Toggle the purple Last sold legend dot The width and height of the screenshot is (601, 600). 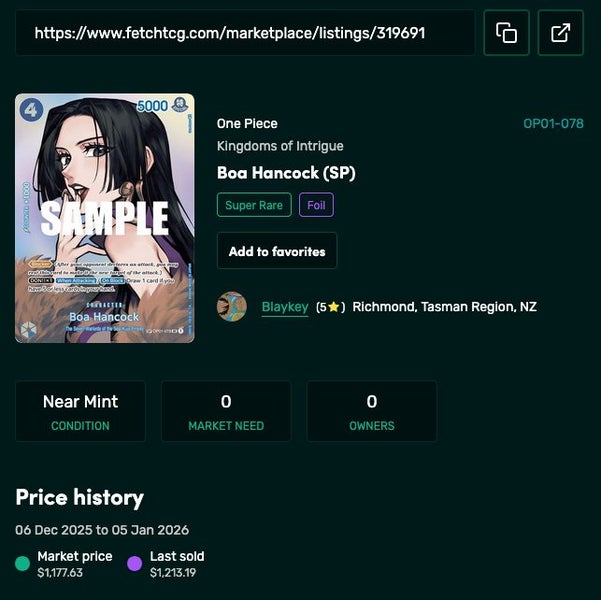click(x=135, y=564)
